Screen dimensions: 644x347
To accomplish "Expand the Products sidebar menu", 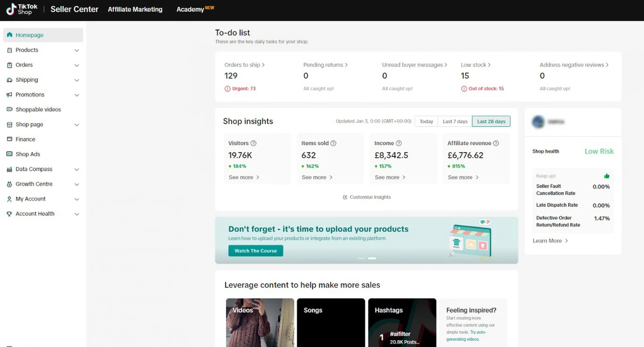I will (76, 50).
